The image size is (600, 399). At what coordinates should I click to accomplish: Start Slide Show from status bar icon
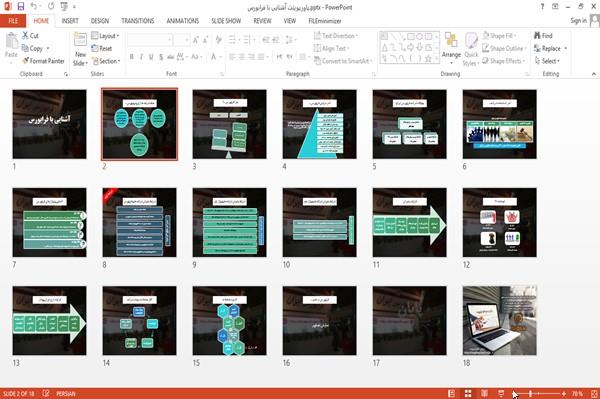[501, 393]
